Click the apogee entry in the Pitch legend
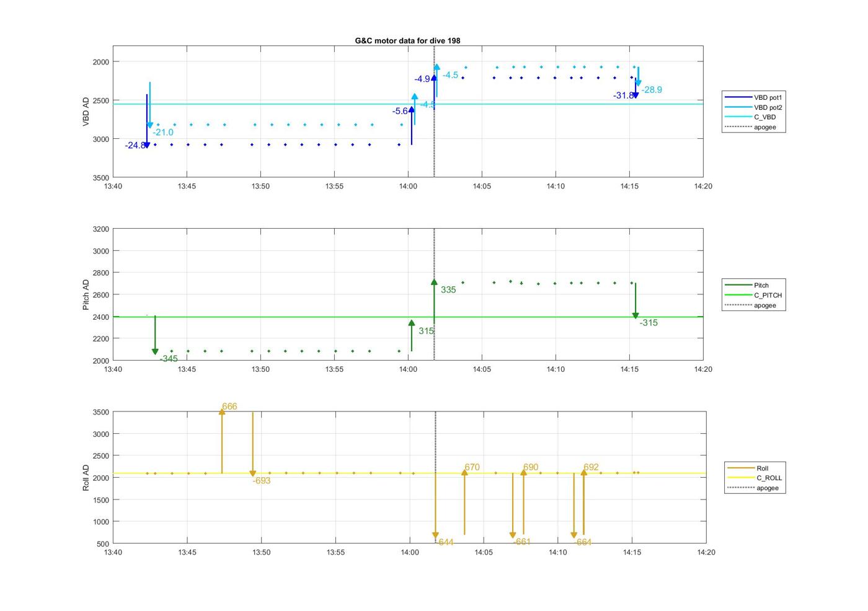This screenshot has width=868, height=611. tap(751, 305)
